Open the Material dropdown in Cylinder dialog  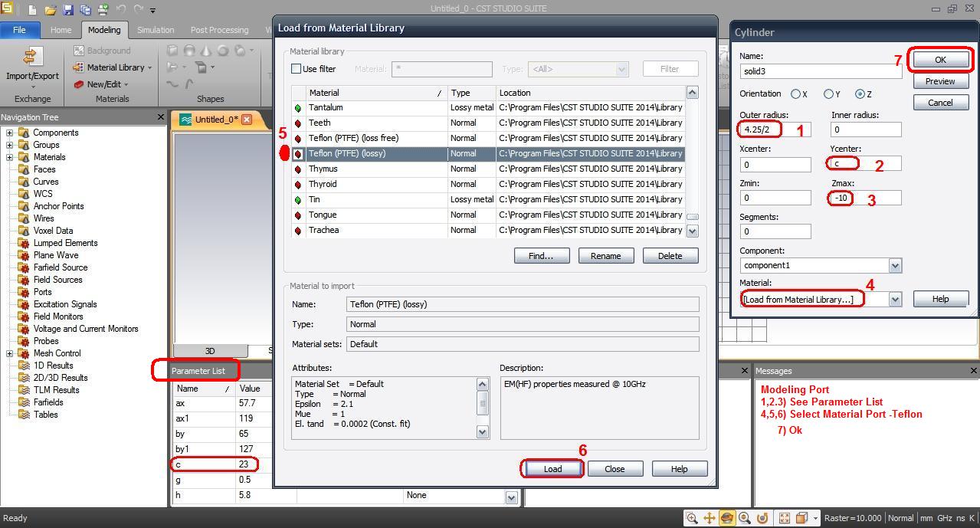[x=894, y=300]
